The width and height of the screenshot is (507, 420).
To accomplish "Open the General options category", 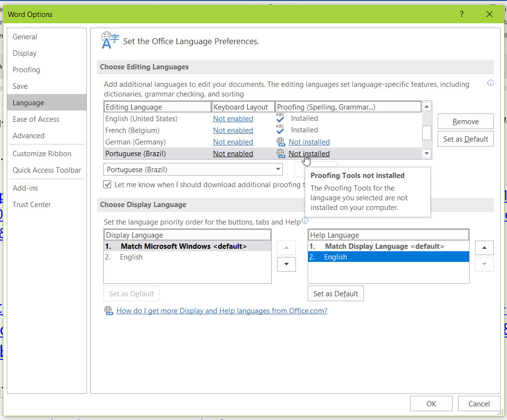I will (x=47, y=37).
